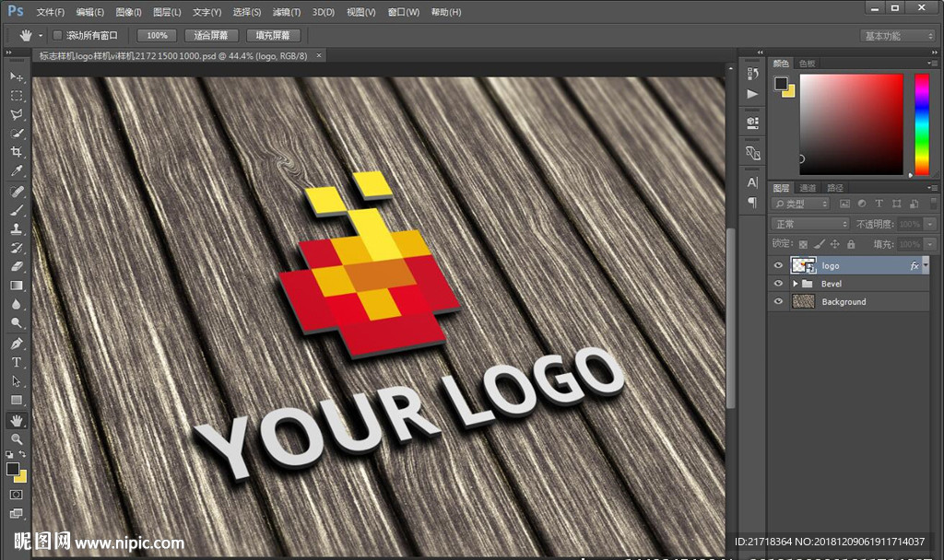This screenshot has height=560, width=944.
Task: Toggle lock image pixels
Action: point(819,244)
